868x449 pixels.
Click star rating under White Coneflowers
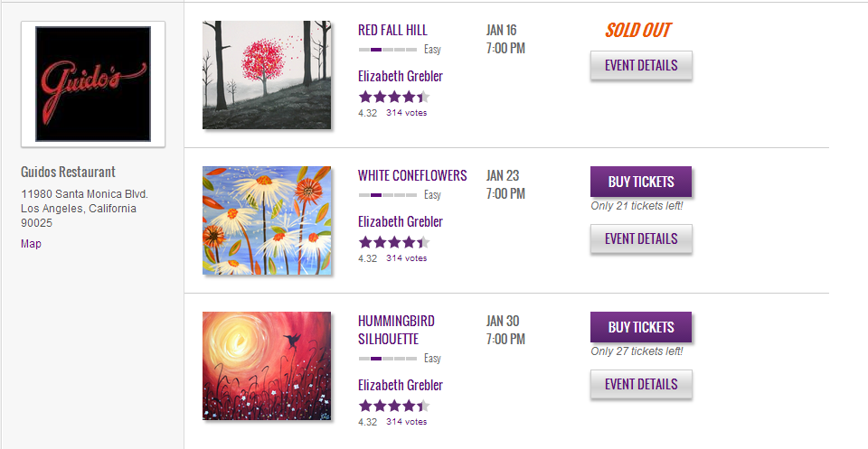coord(393,242)
